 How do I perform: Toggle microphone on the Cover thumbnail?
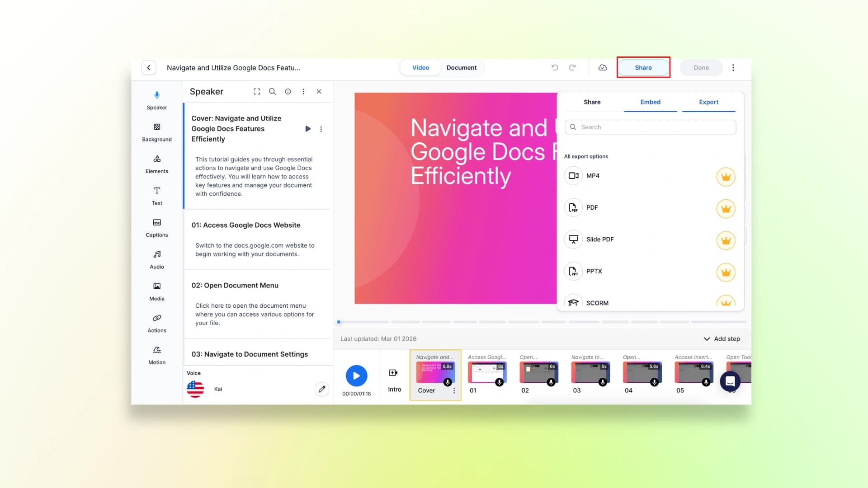coord(448,382)
